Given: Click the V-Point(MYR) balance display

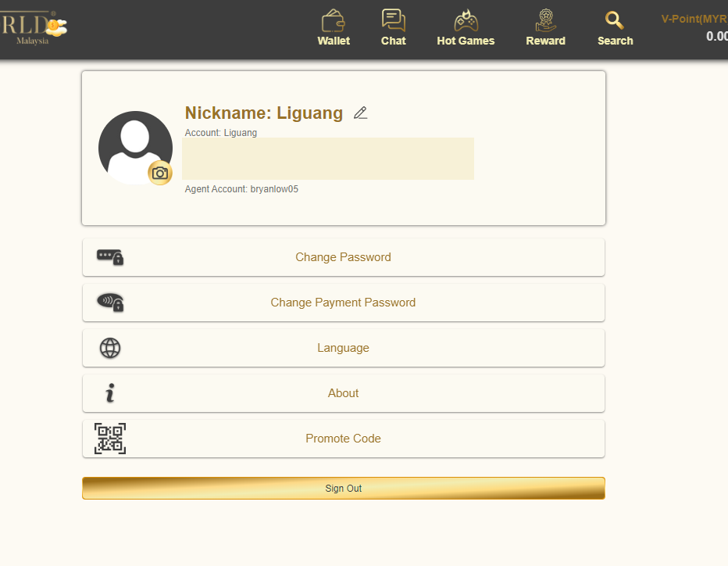Looking at the screenshot, I should (x=695, y=28).
